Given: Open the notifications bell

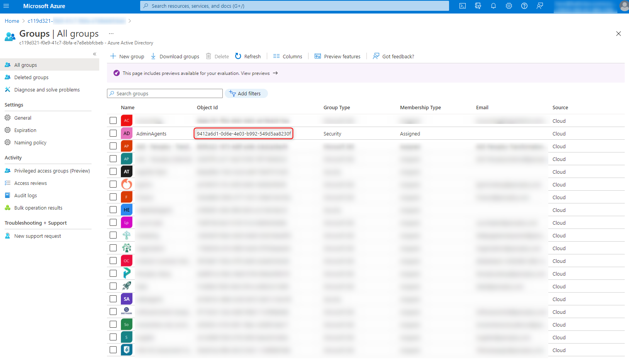Looking at the screenshot, I should click(x=493, y=6).
